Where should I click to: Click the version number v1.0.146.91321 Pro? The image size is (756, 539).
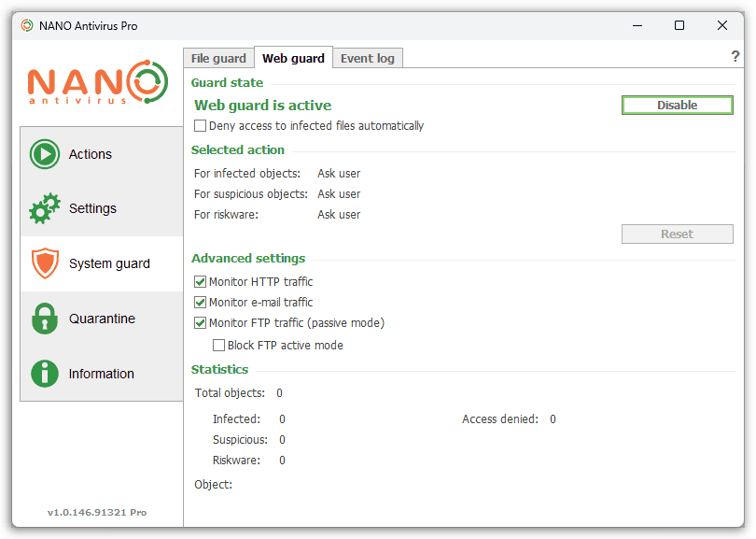click(97, 513)
